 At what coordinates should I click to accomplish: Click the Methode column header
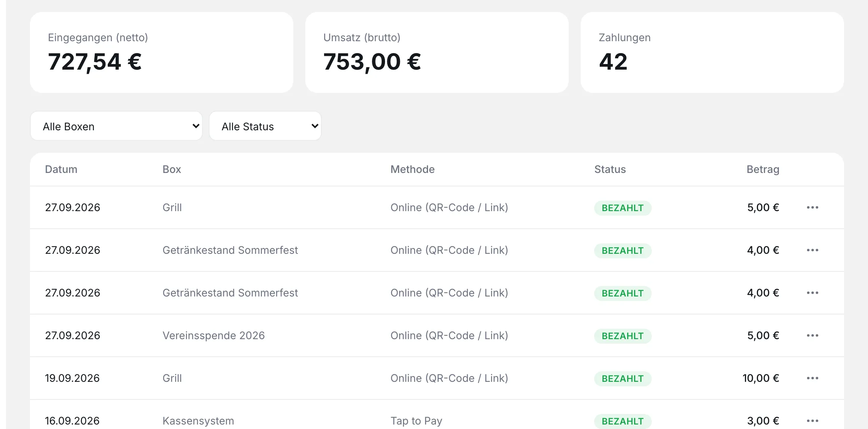tap(412, 169)
